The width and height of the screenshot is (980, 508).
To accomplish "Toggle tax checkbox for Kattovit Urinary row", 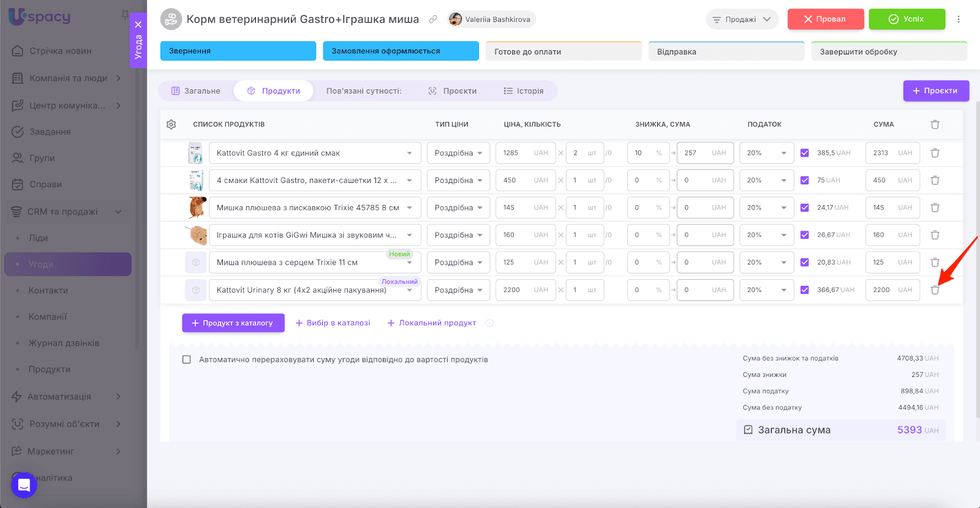I will point(805,290).
